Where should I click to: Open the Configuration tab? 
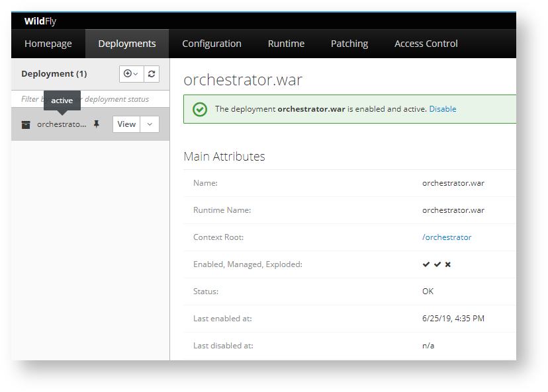[x=212, y=44]
